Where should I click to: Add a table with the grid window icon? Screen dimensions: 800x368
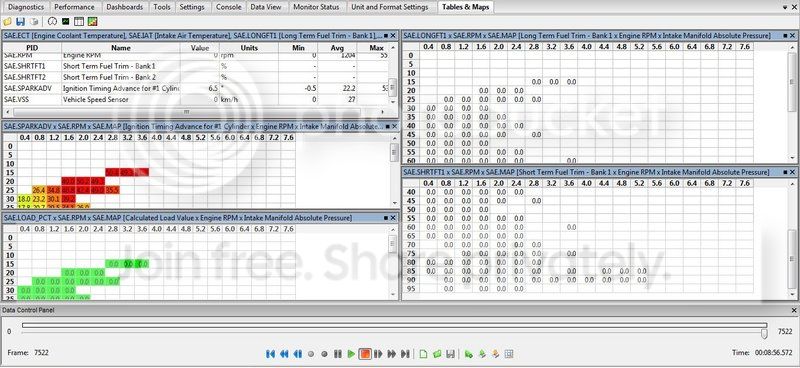tap(79, 22)
